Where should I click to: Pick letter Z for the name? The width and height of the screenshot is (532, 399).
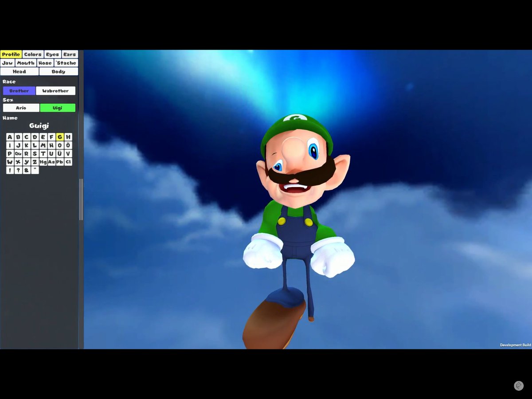click(35, 162)
